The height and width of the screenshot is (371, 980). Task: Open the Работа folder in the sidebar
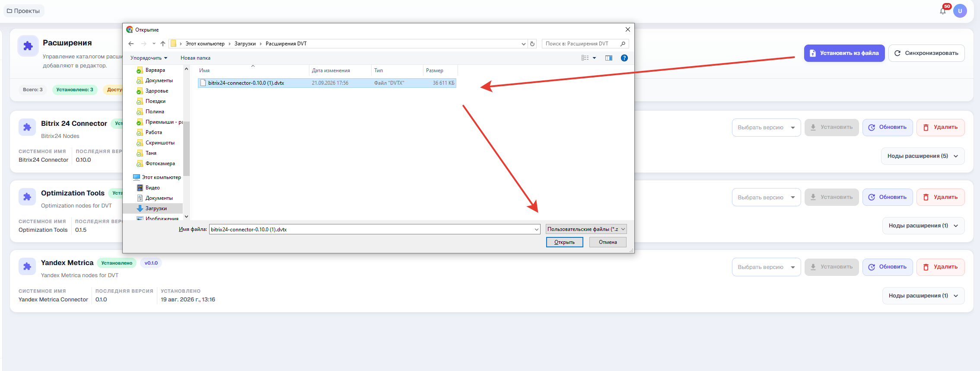[x=153, y=132]
